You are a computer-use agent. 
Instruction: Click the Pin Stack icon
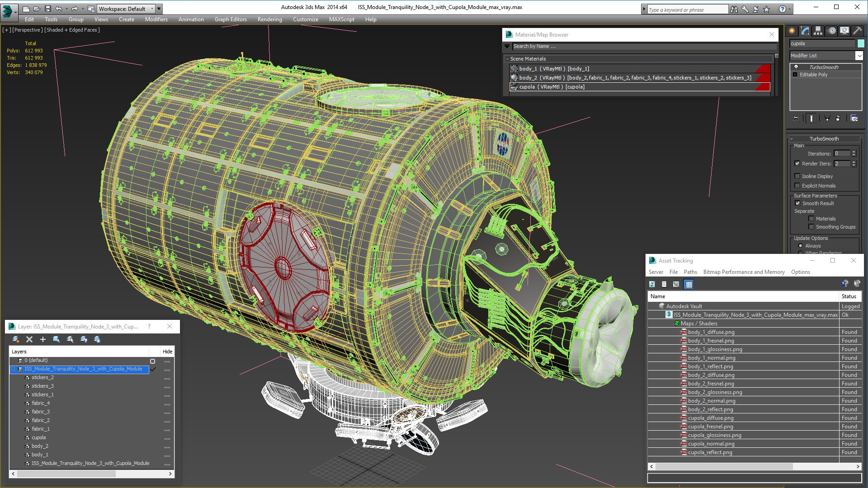(x=796, y=118)
